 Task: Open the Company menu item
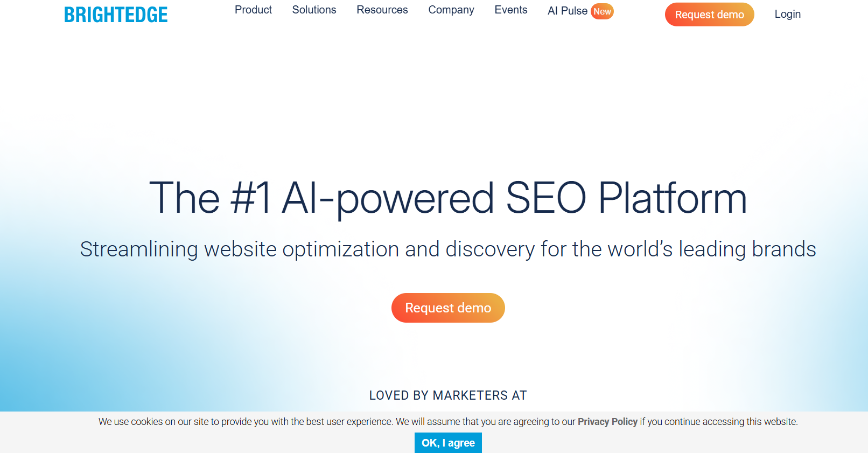[x=451, y=10]
